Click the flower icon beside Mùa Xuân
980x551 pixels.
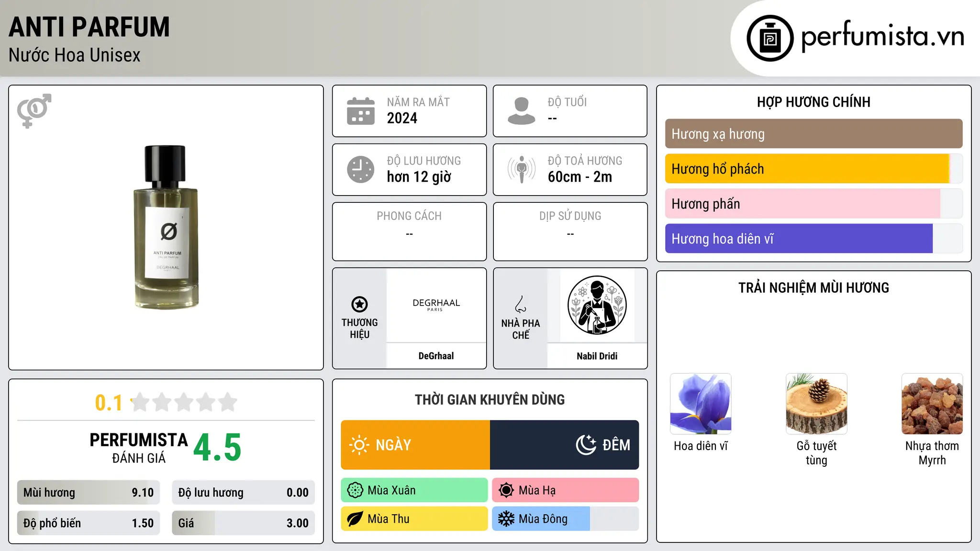click(355, 490)
